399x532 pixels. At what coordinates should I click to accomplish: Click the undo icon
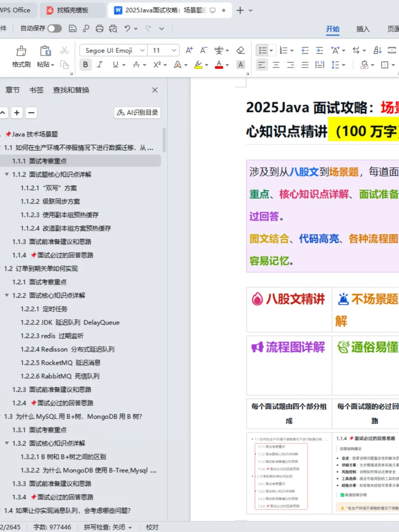coord(127,28)
